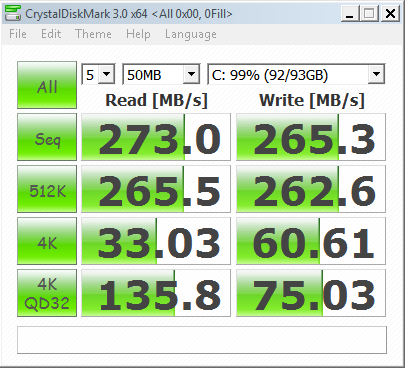The image size is (405, 368).
Task: Click the Write [MB/s] column header
Action: [x=312, y=100]
